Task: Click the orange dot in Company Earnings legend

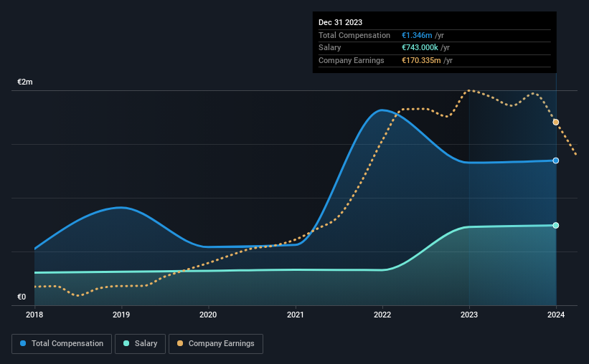Action: tap(180, 343)
